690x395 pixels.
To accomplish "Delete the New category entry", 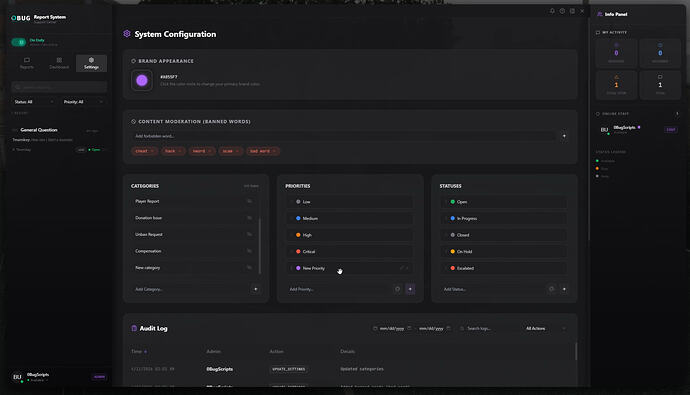I will 250,268.
